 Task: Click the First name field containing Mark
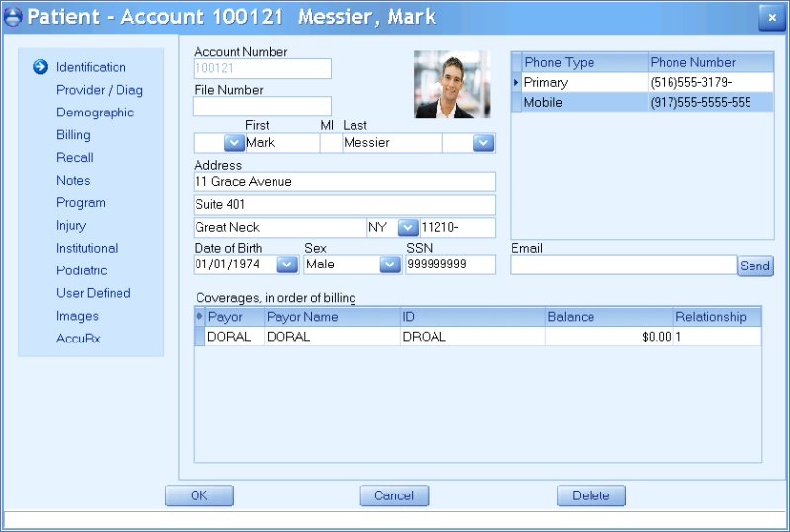pos(282,143)
